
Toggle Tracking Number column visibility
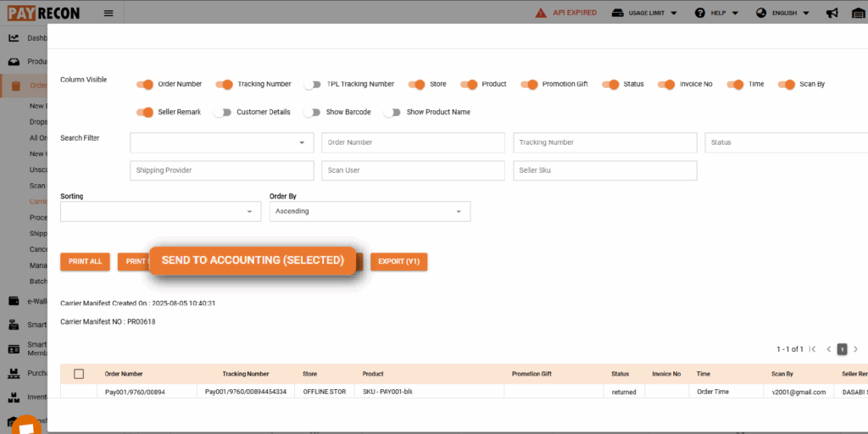tap(224, 85)
